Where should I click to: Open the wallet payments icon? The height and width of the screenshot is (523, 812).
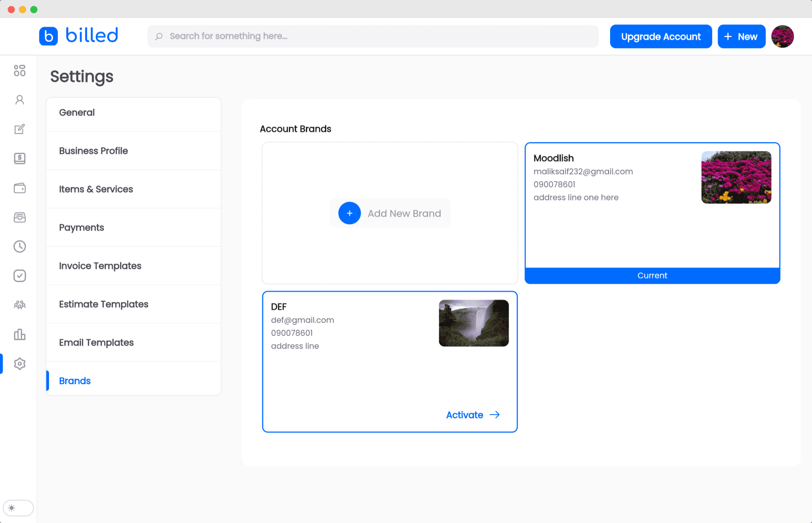coord(19,188)
